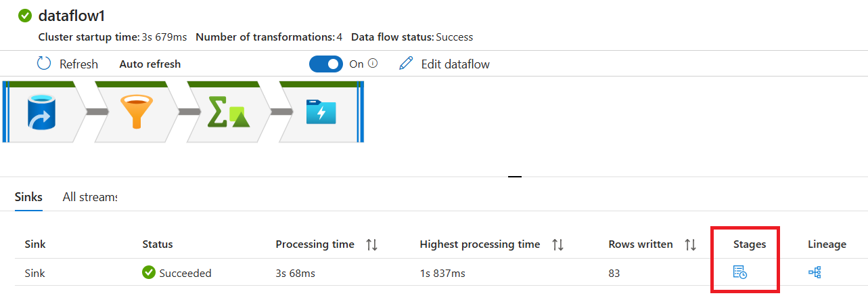Click the green Succeeded status checkmark
The image size is (868, 302).
point(149,273)
